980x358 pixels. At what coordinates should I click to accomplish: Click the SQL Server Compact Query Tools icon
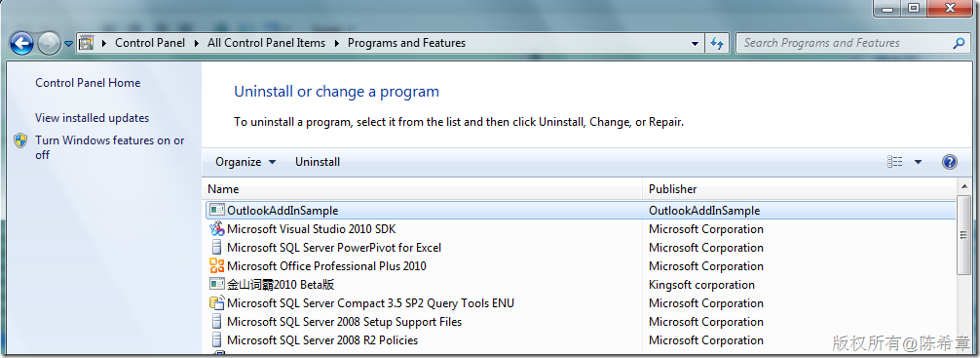(x=216, y=303)
